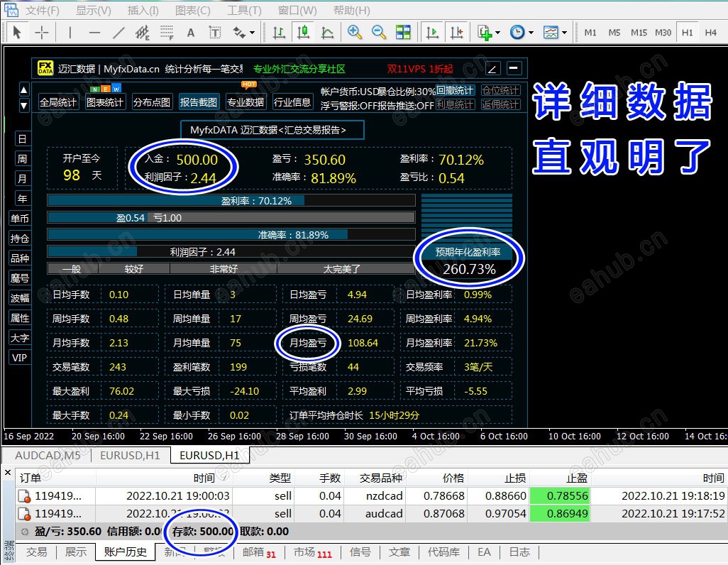Select the trendline tool
The width and height of the screenshot is (728, 565).
point(119,33)
